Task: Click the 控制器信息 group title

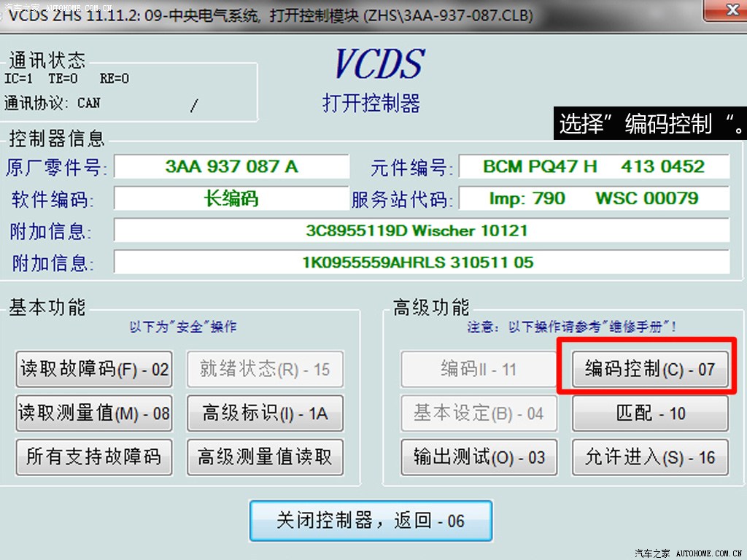Action: [x=57, y=139]
